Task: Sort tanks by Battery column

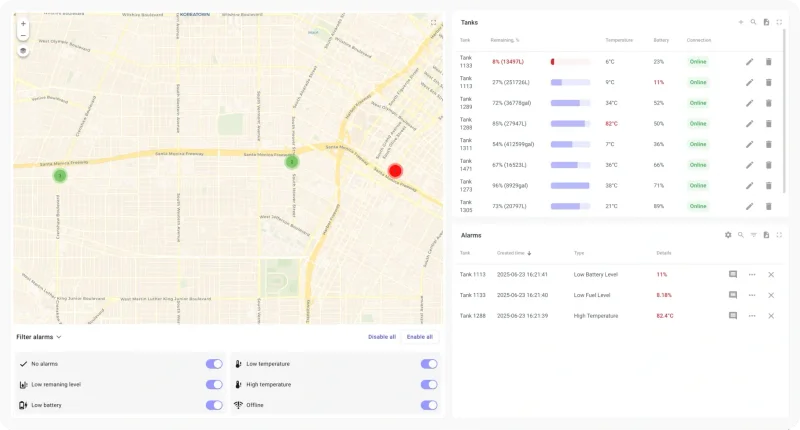Action: (661, 40)
